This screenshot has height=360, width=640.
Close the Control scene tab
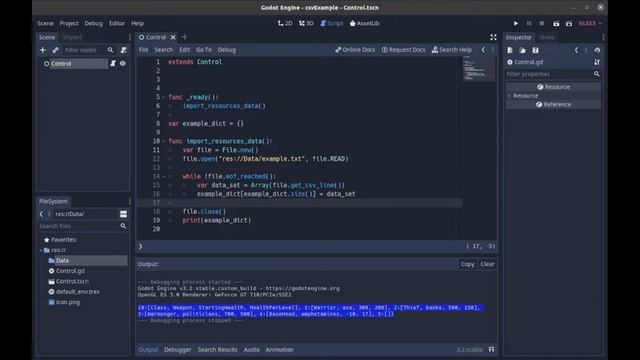pyautogui.click(x=173, y=37)
